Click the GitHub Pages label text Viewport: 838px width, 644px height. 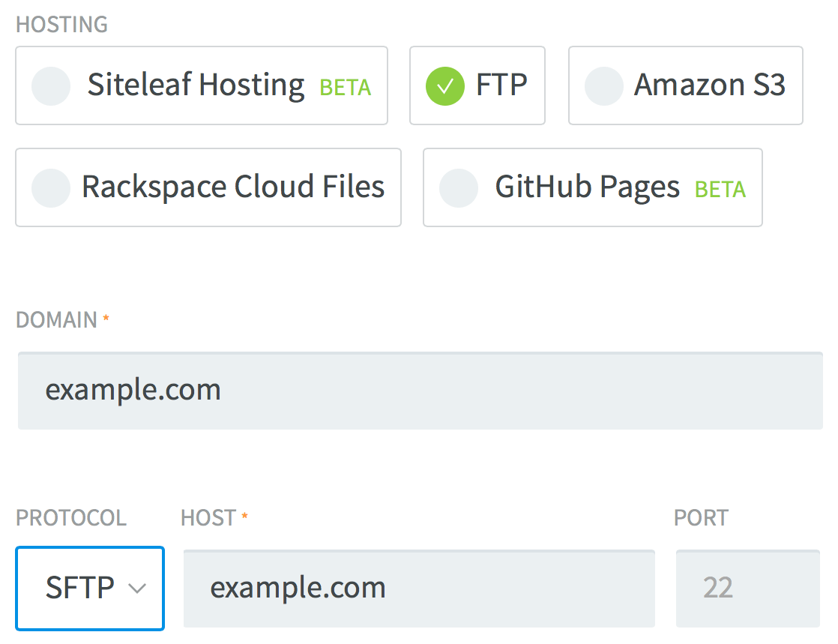pyautogui.click(x=588, y=188)
